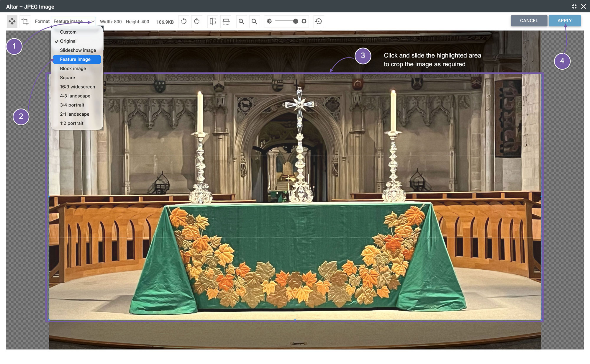
Task: Click the Height: 400 value
Action: click(x=137, y=22)
